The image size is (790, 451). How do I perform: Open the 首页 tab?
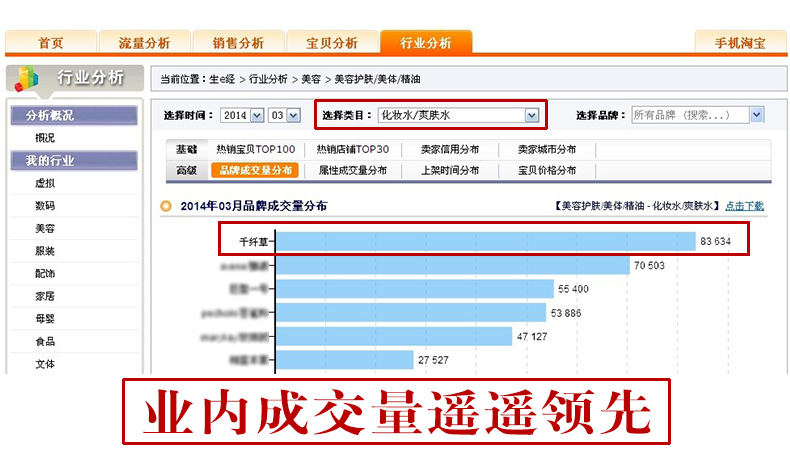click(x=51, y=42)
